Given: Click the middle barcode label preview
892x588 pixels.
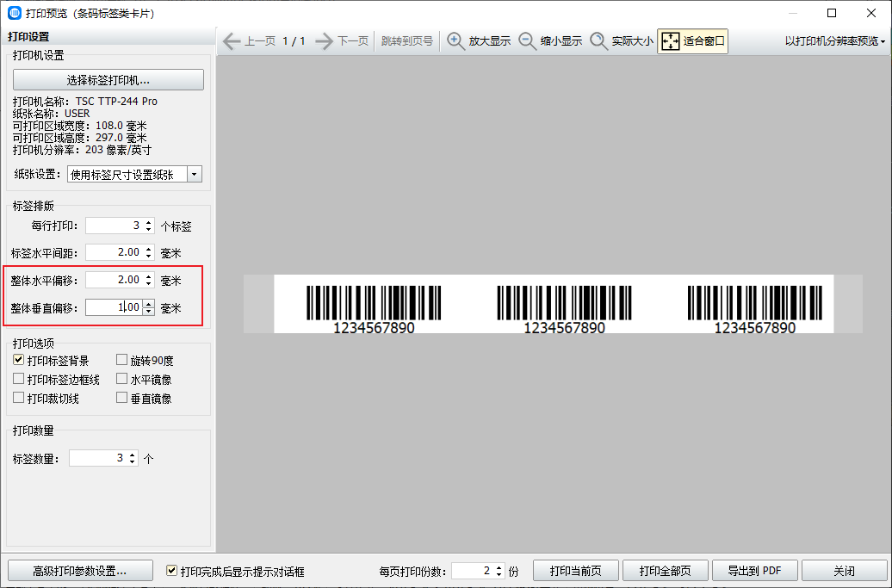Looking at the screenshot, I should click(x=564, y=309).
